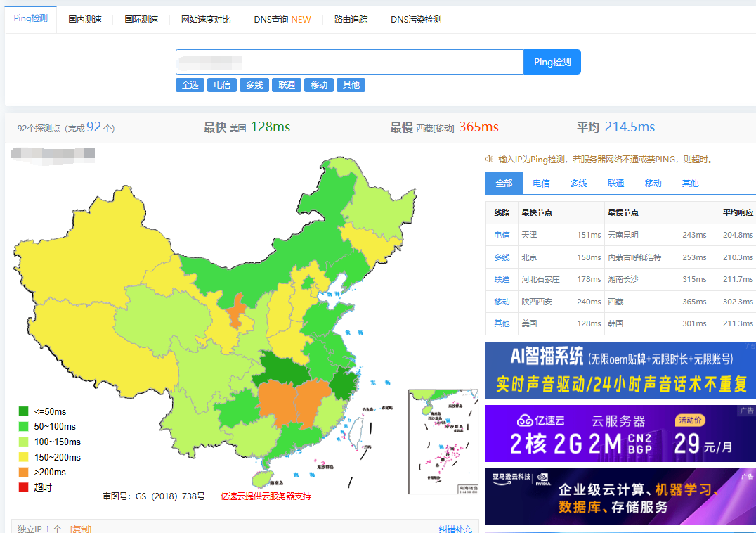Toggle the 全选 filter under the search box
Viewport: 756px width, 533px height.
click(x=190, y=85)
